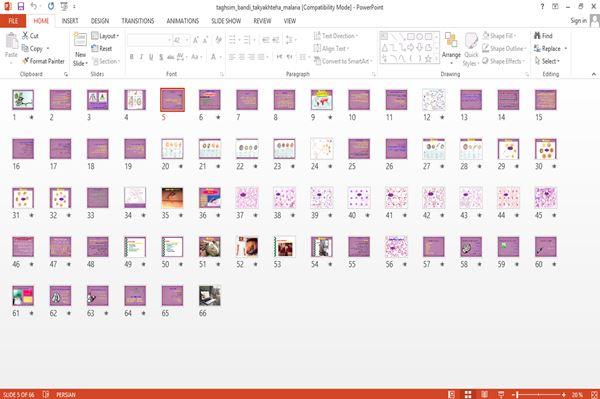The height and width of the screenshot is (399, 600).
Task: Open the Shape Fill dropdown
Action: tap(499, 36)
